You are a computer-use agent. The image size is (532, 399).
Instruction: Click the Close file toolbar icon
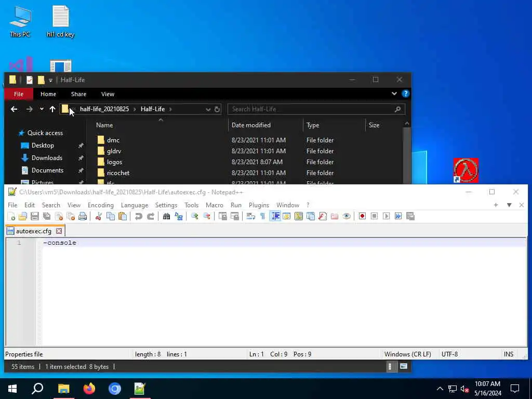(x=59, y=216)
